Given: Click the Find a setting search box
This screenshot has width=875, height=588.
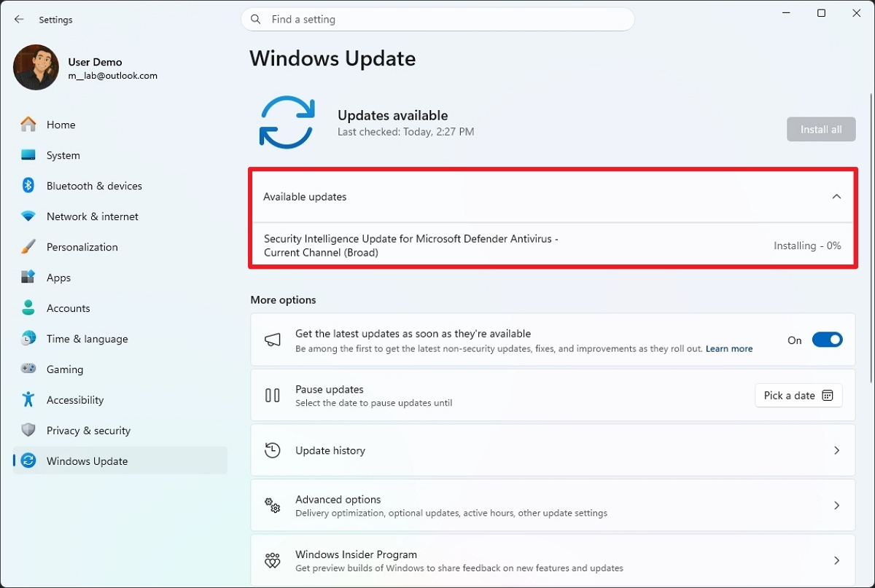Looking at the screenshot, I should click(437, 20).
